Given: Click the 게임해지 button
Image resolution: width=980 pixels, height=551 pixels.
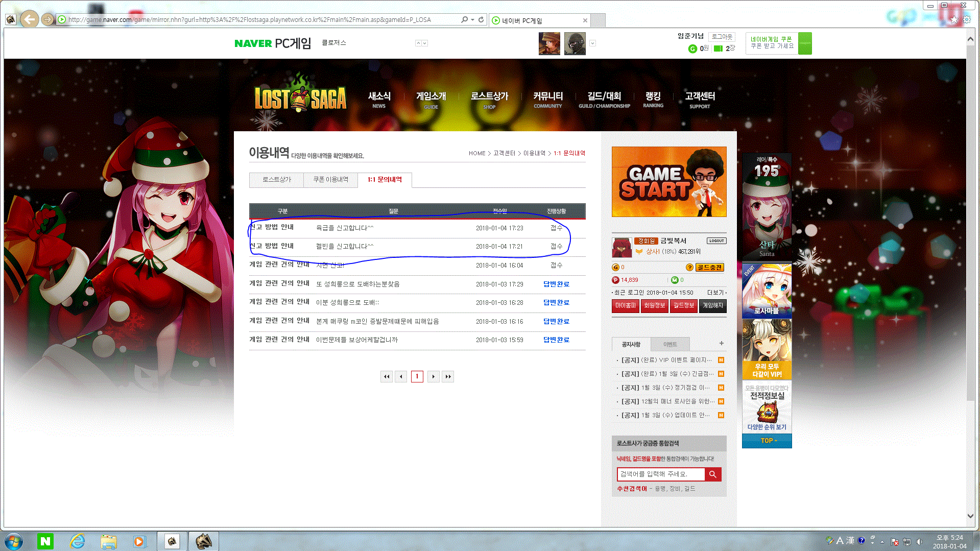Looking at the screenshot, I should click(713, 305).
